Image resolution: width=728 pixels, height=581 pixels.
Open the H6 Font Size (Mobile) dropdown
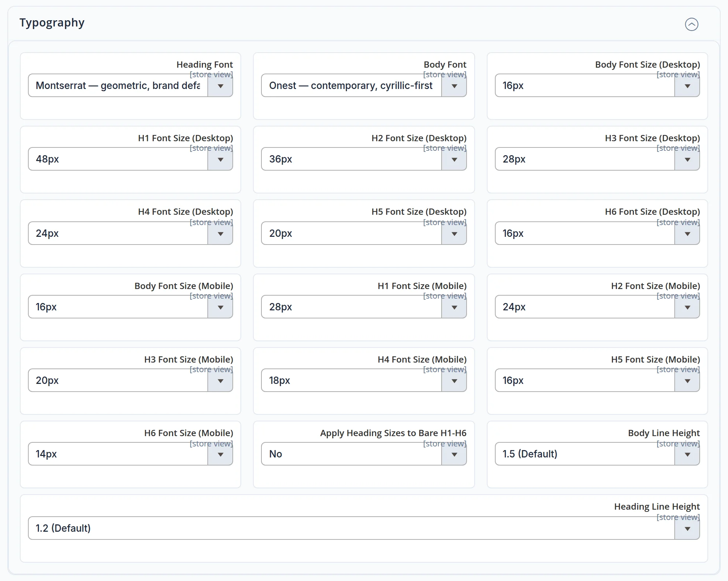pos(131,454)
